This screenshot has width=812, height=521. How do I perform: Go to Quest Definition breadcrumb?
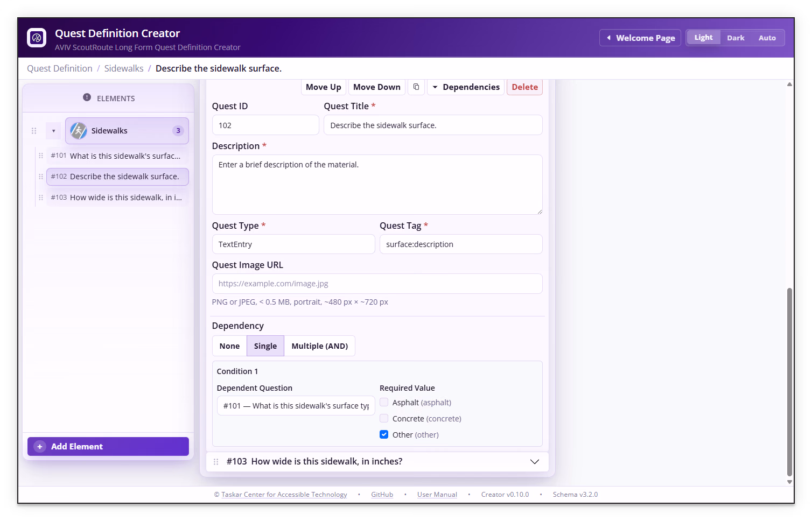coord(60,68)
